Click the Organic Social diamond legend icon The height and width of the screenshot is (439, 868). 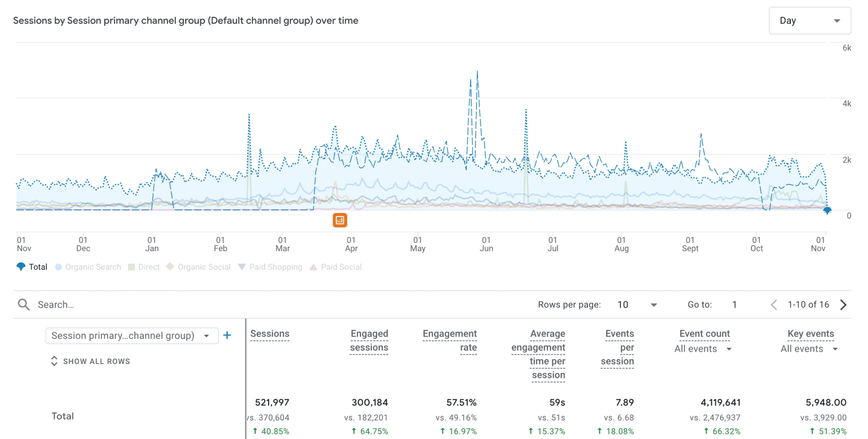170,267
